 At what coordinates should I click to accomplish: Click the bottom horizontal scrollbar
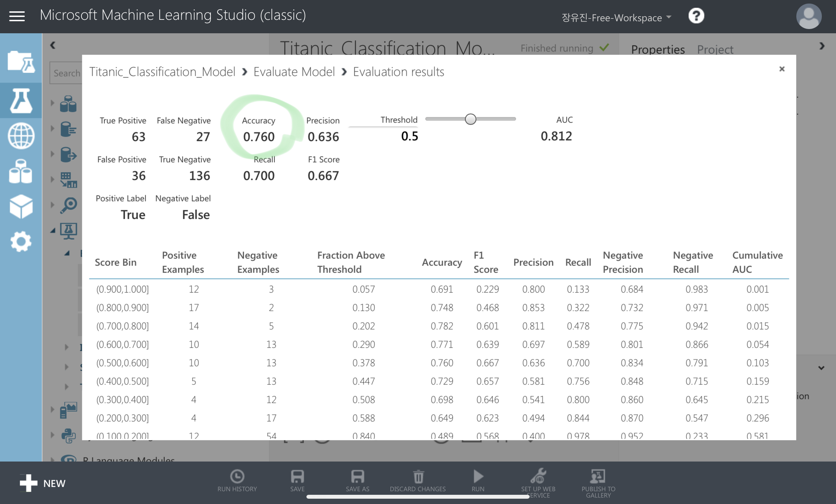pyautogui.click(x=418, y=497)
